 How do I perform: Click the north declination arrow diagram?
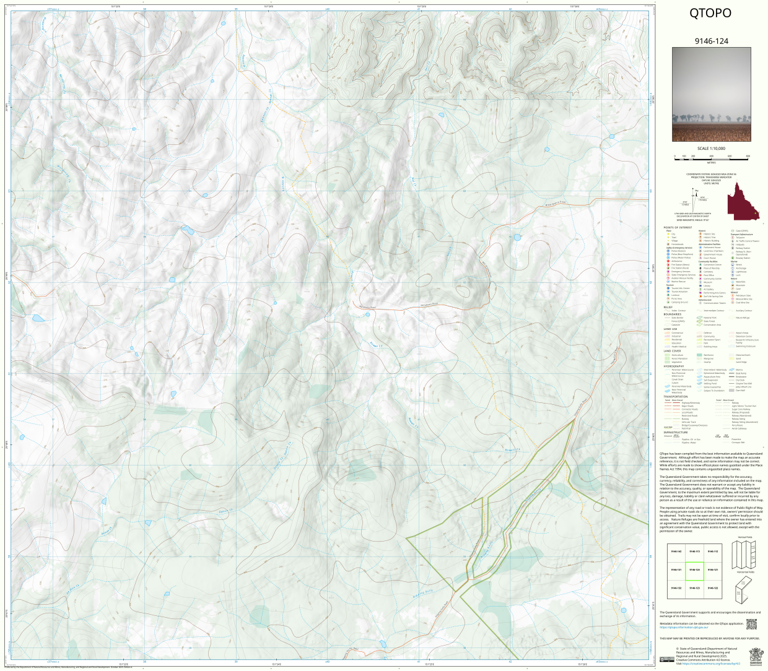pyautogui.click(x=694, y=198)
